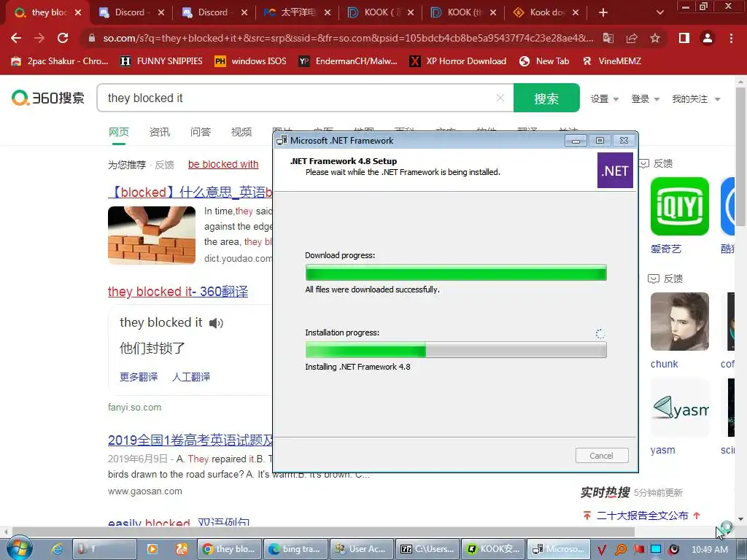Select the 视频 search category tab

click(241, 132)
